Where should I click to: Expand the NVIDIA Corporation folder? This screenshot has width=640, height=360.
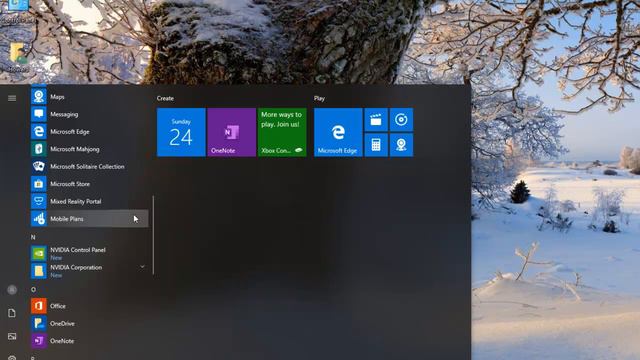pyautogui.click(x=89, y=271)
